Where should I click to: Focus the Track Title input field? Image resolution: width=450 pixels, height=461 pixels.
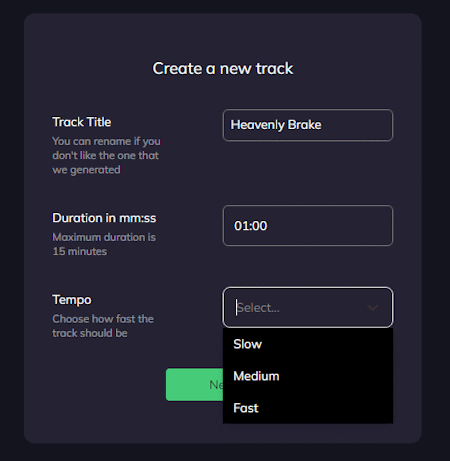tap(308, 125)
